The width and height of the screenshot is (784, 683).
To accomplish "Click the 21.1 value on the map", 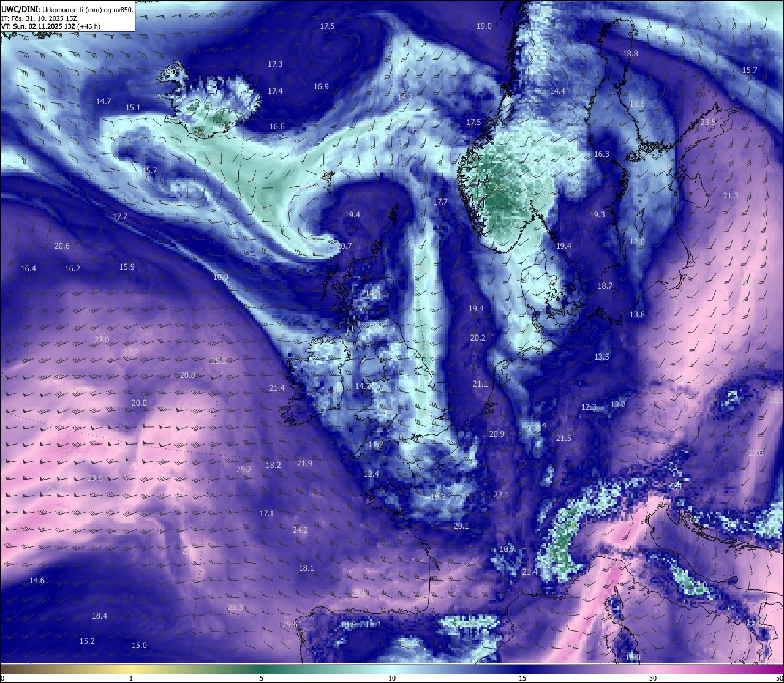I will tap(480, 383).
